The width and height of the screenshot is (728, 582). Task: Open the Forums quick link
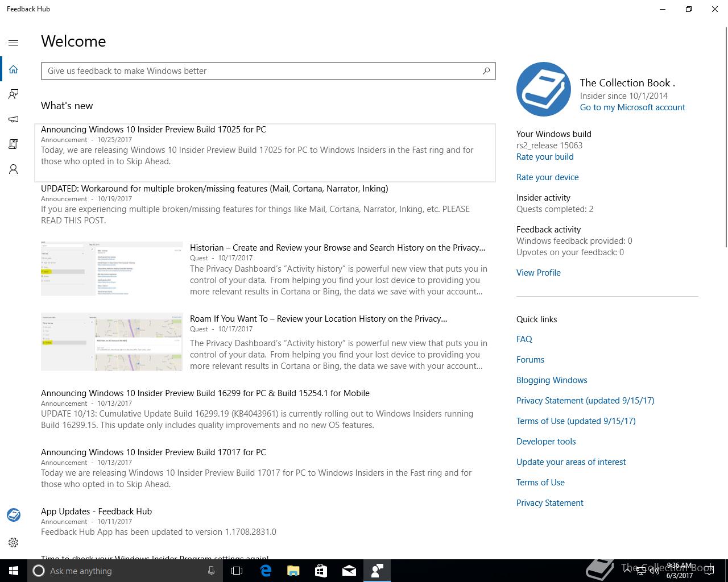[530, 360]
